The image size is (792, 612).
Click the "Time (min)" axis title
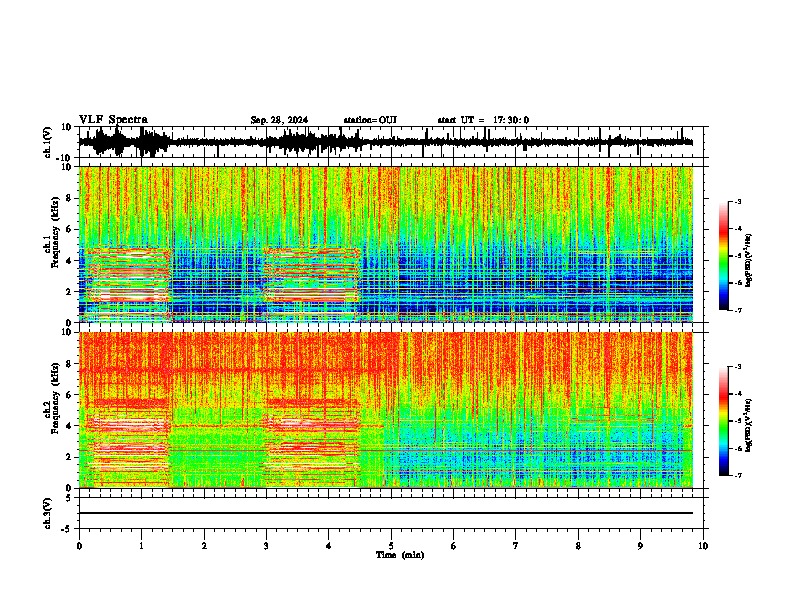coord(400,555)
